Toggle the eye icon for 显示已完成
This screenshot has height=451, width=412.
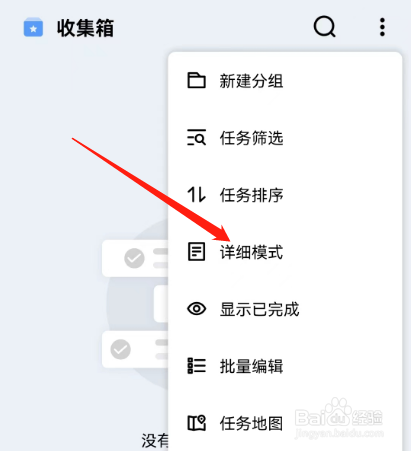tap(196, 309)
